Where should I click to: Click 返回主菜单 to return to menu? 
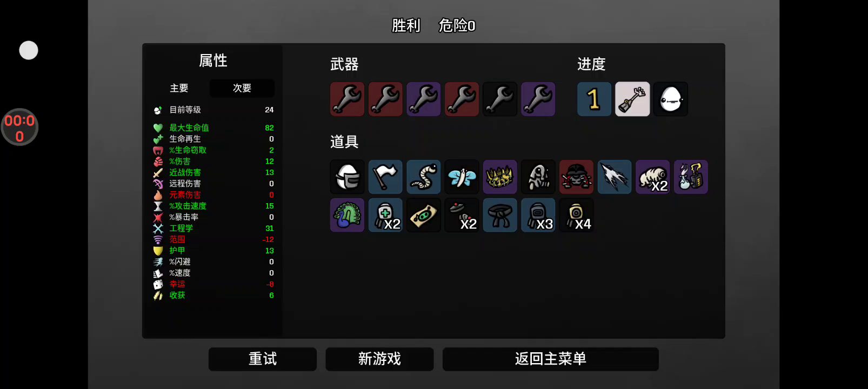[x=550, y=359]
